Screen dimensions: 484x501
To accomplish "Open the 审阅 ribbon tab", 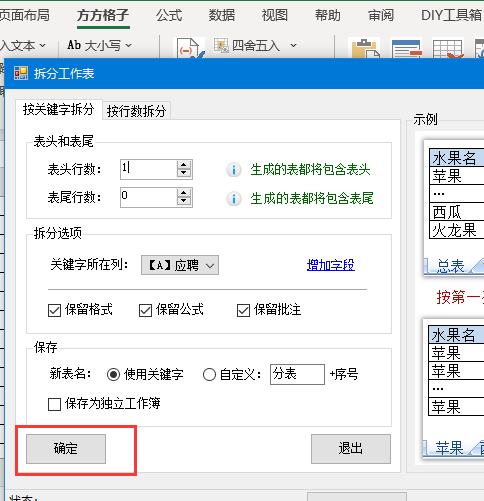I will click(381, 15).
